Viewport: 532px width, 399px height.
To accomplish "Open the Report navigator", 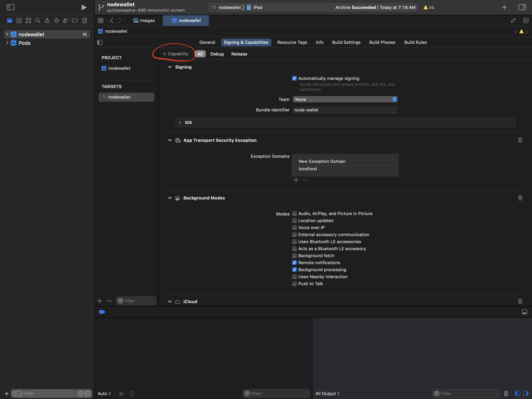I will [x=85, y=20].
